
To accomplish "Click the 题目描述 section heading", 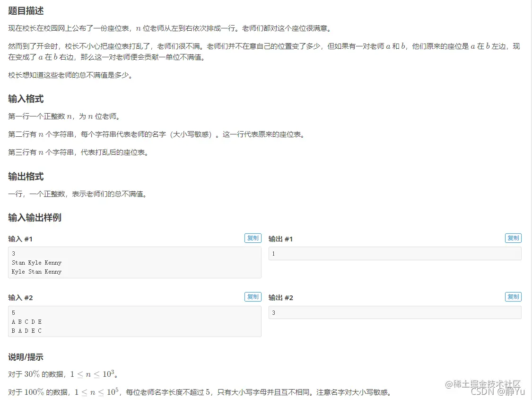I will pyautogui.click(x=25, y=10).
